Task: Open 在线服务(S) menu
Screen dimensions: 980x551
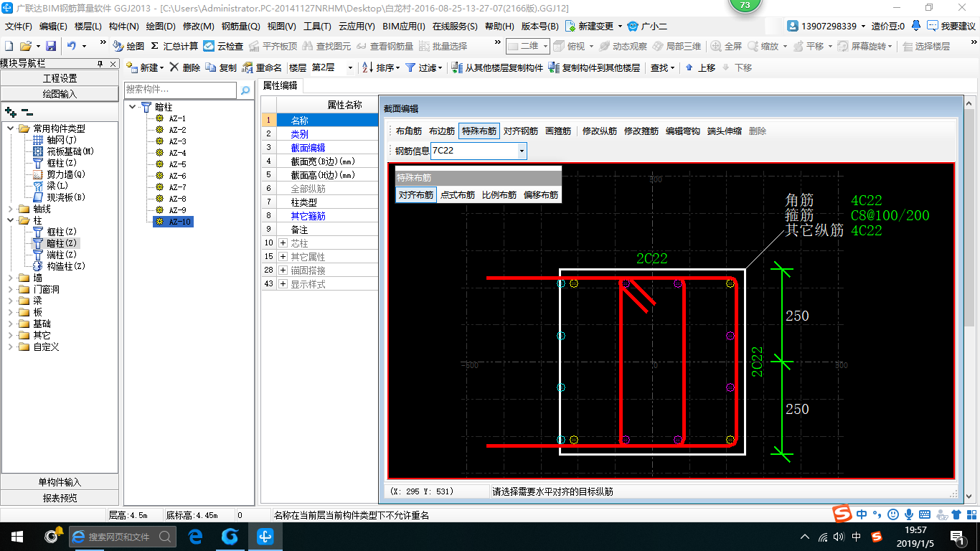Action: [455, 26]
